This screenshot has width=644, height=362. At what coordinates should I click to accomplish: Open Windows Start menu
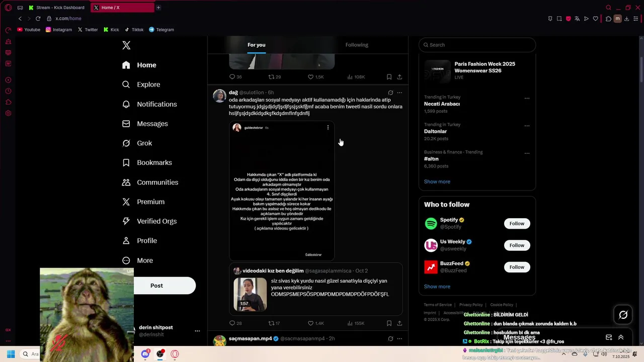pos(11,354)
